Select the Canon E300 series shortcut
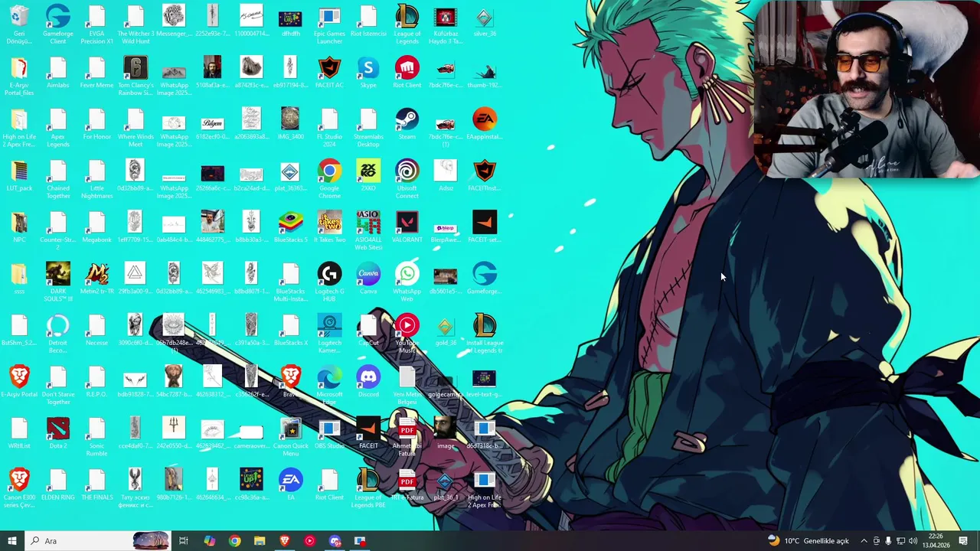This screenshot has width=980, height=551. tap(19, 488)
